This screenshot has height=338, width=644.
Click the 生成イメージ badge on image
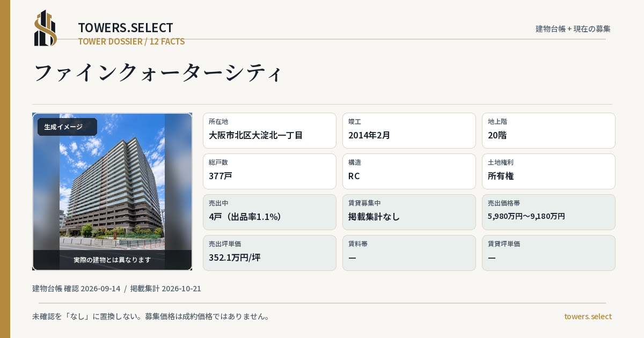[x=67, y=127]
